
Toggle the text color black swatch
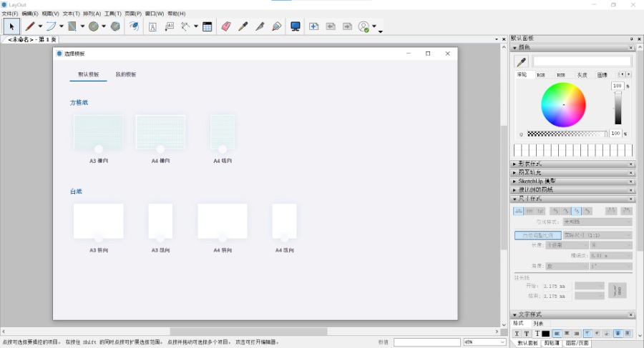[x=546, y=334]
